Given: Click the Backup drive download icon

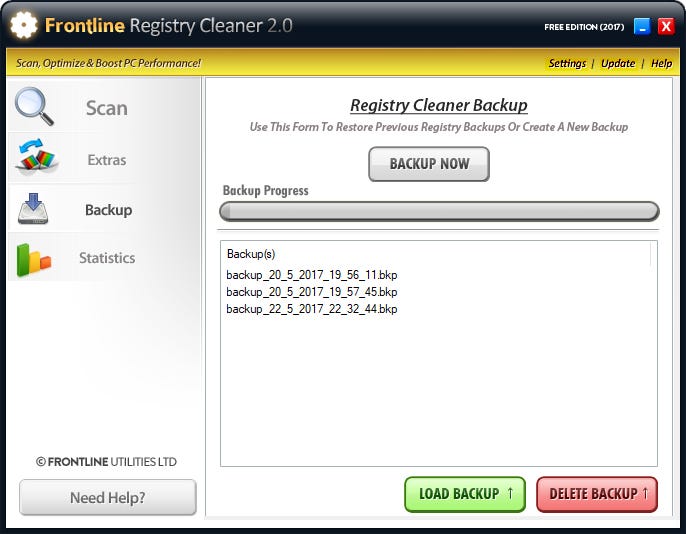Looking at the screenshot, I should [33, 209].
